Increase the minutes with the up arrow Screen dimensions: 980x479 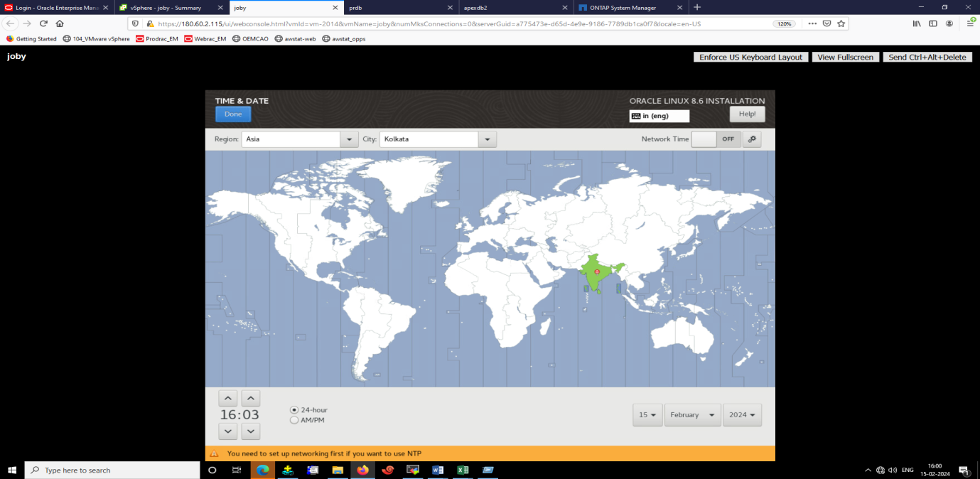[251, 398]
